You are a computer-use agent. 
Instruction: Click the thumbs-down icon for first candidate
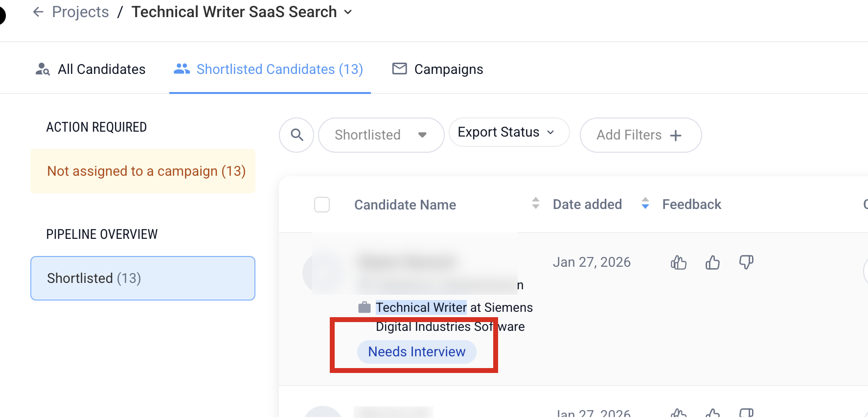(746, 262)
